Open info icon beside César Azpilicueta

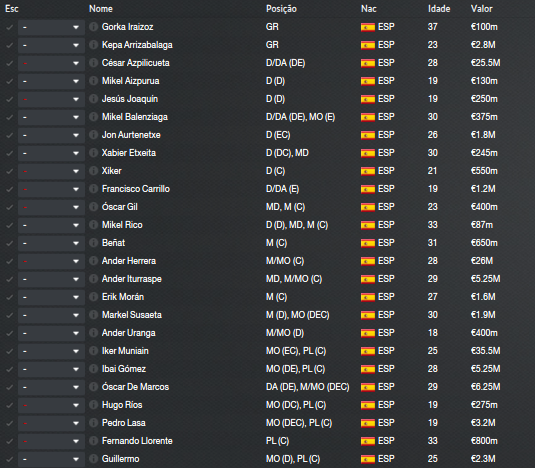(93, 63)
